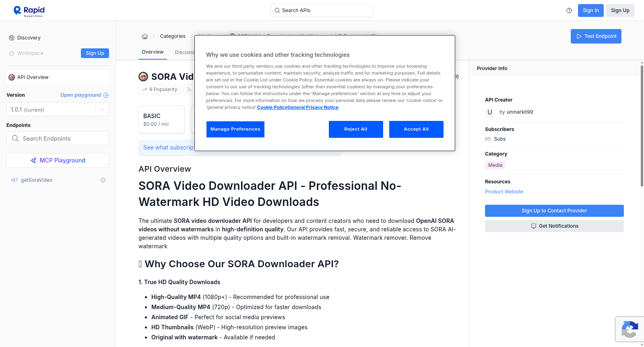
Task: Click the Rapid logo
Action: (29, 11)
